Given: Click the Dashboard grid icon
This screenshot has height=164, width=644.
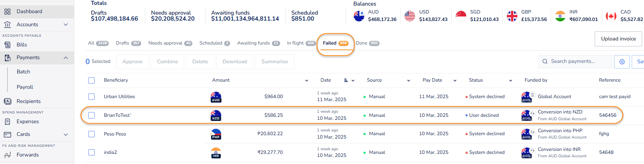Looking at the screenshot, I should click(7, 12).
